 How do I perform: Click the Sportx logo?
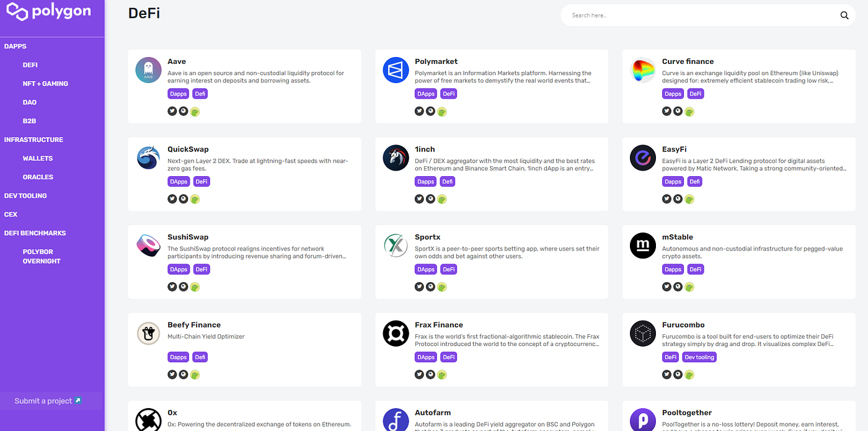point(396,246)
